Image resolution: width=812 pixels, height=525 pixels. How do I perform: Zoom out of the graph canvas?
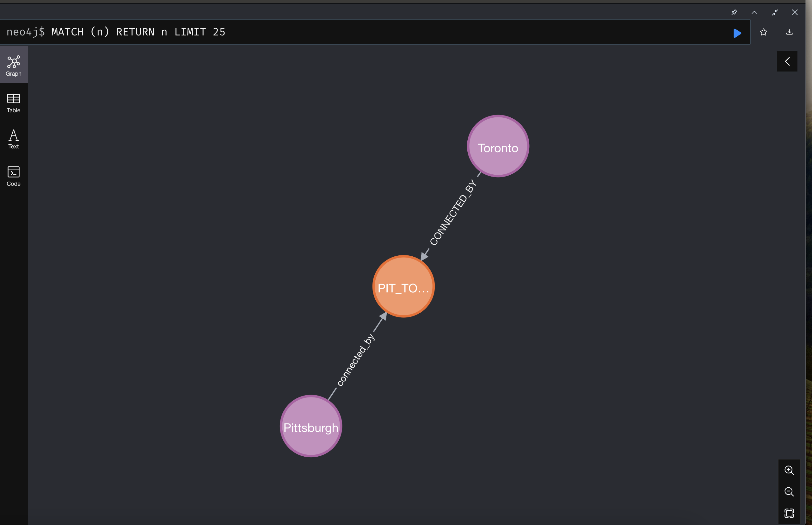pos(790,492)
